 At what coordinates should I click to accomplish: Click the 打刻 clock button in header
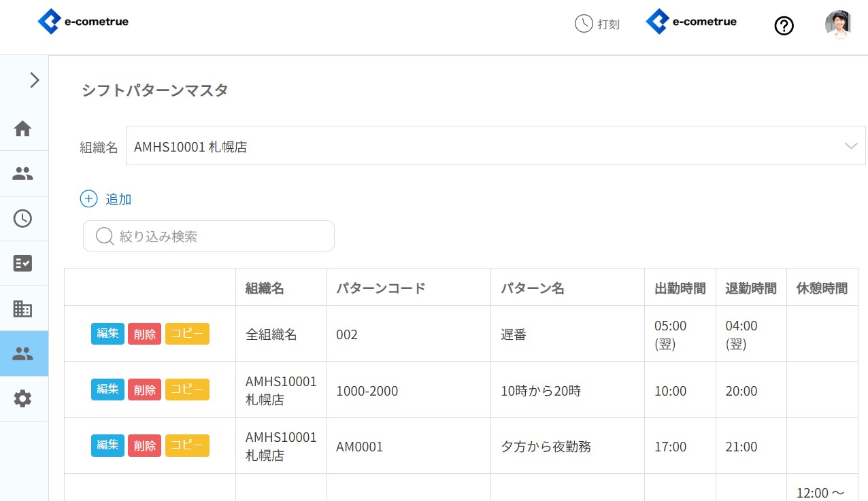point(597,24)
